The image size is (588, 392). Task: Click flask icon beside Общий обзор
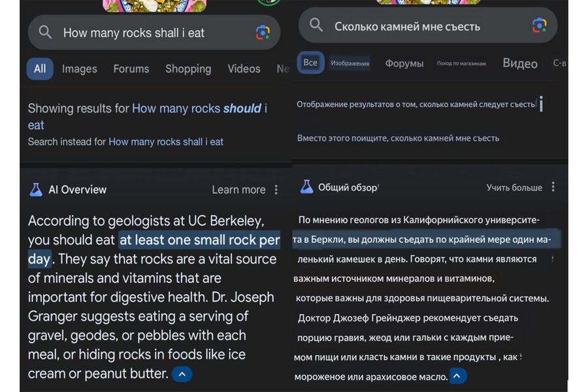306,187
